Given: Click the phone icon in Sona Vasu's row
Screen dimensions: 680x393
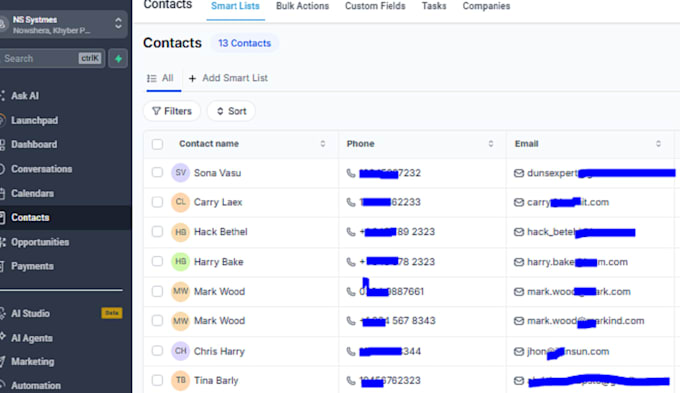Looking at the screenshot, I should (x=351, y=173).
